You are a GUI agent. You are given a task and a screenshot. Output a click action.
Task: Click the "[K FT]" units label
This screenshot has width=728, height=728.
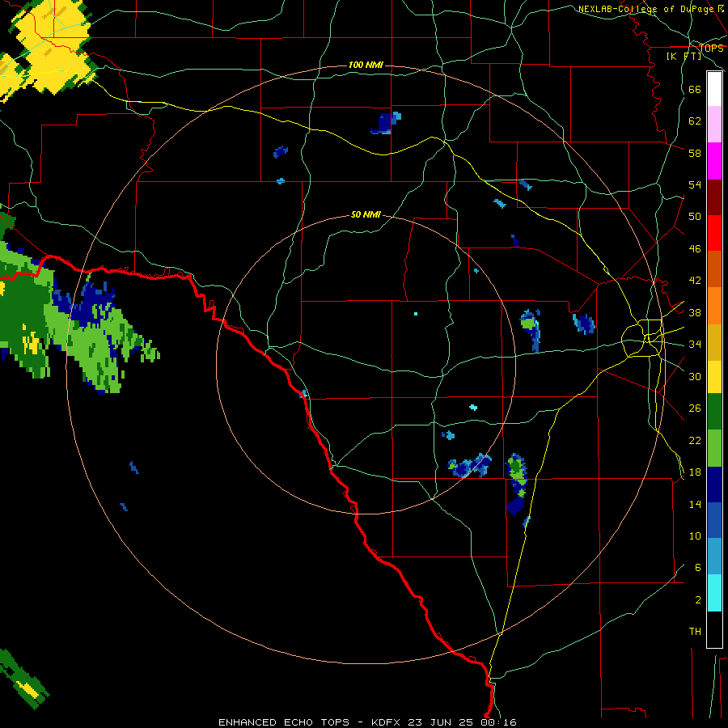pos(684,56)
